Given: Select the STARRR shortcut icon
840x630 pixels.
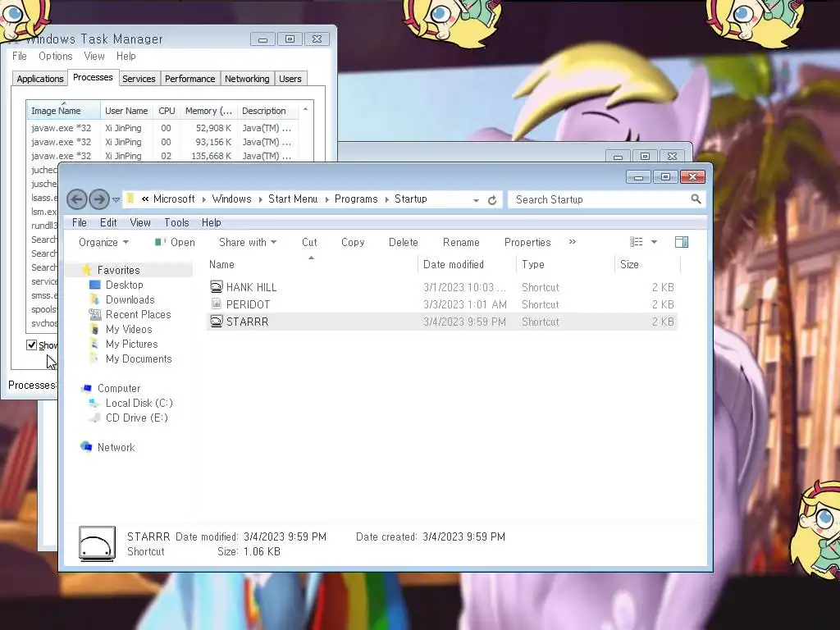Looking at the screenshot, I should point(216,321).
